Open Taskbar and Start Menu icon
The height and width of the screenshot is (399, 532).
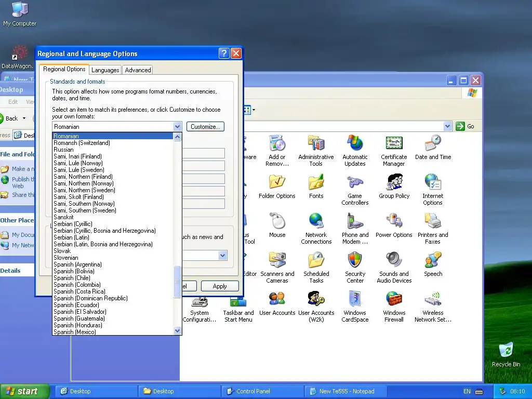pyautogui.click(x=238, y=310)
